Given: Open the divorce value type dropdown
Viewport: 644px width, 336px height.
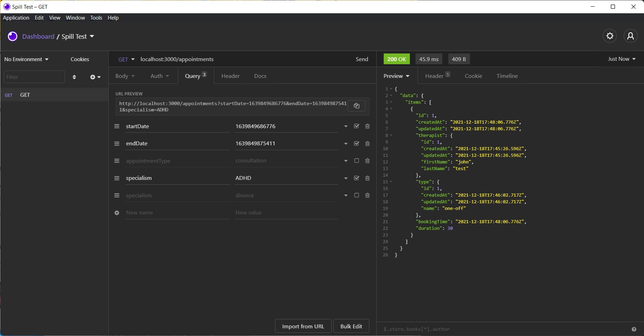Looking at the screenshot, I should pyautogui.click(x=346, y=196).
